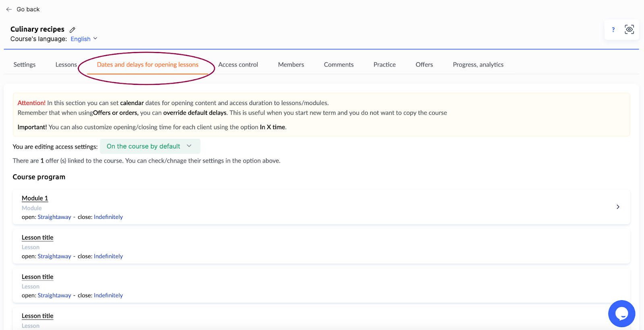Click the red Attention! notice text

[x=31, y=103]
